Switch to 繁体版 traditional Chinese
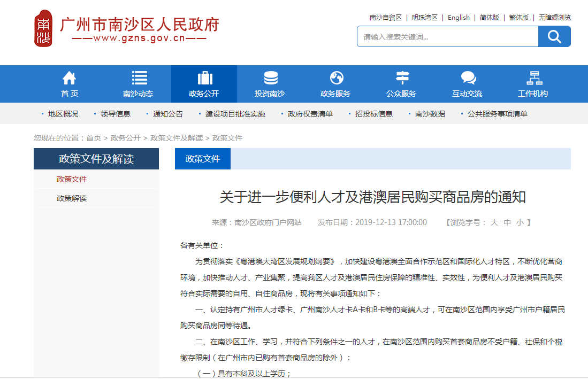This screenshot has height=379, width=588. [518, 17]
